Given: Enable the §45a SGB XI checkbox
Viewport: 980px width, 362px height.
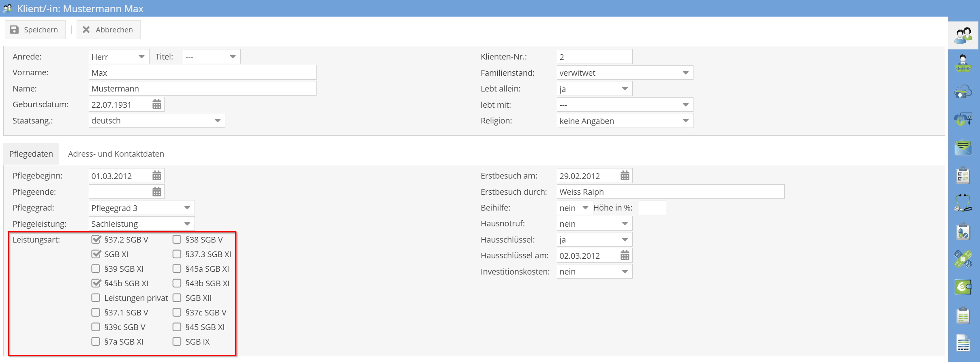Looking at the screenshot, I should pos(177,269).
